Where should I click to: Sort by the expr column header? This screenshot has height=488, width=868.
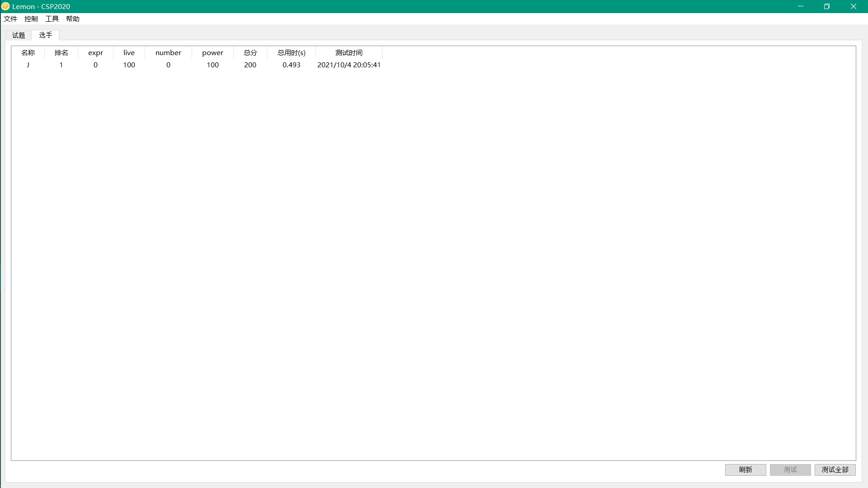[95, 53]
